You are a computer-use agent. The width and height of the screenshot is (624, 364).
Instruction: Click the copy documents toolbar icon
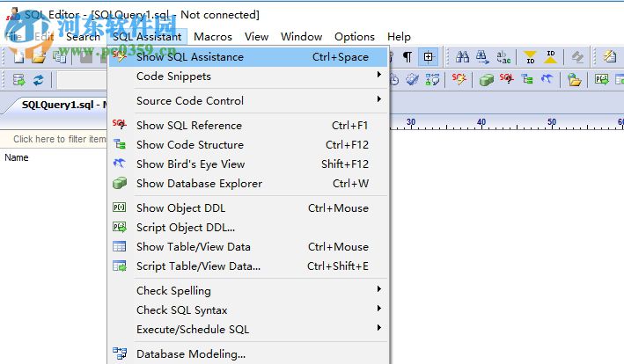pyautogui.click(x=60, y=57)
